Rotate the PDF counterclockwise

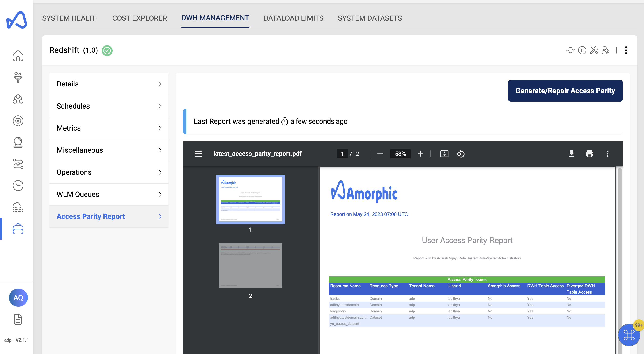click(x=460, y=154)
